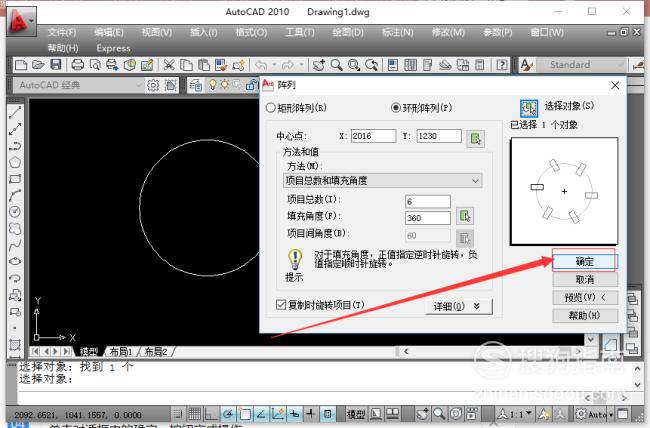The width and height of the screenshot is (650, 428).
Task: Toggle grid display in status bar
Action: (194, 413)
